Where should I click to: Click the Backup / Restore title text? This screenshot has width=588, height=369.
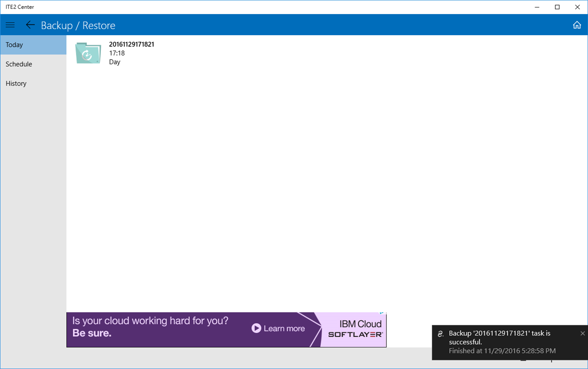pos(78,25)
